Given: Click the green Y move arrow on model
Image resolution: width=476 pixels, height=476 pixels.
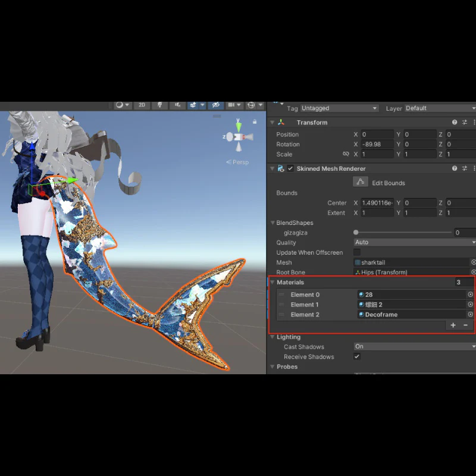Looking at the screenshot, I should [72, 181].
